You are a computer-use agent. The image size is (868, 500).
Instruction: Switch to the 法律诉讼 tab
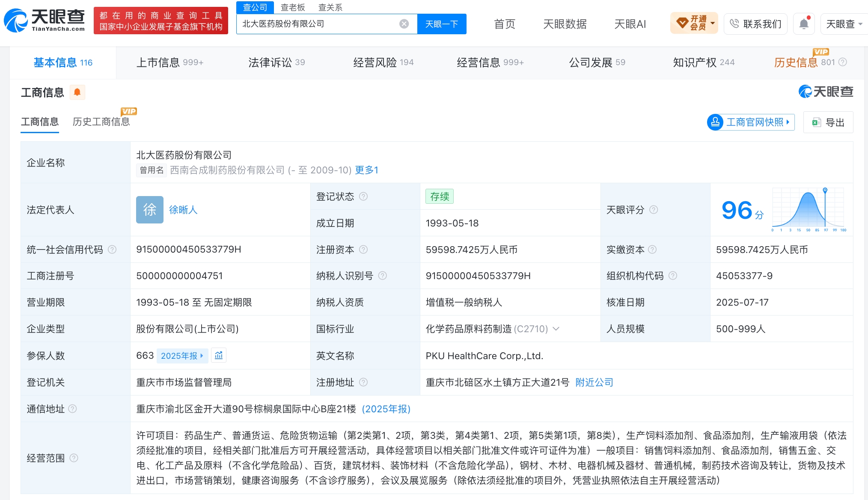(276, 62)
